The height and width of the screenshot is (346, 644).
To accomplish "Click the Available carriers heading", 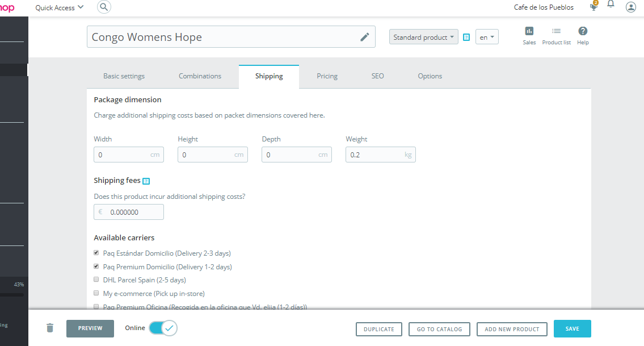I will (x=124, y=238).
